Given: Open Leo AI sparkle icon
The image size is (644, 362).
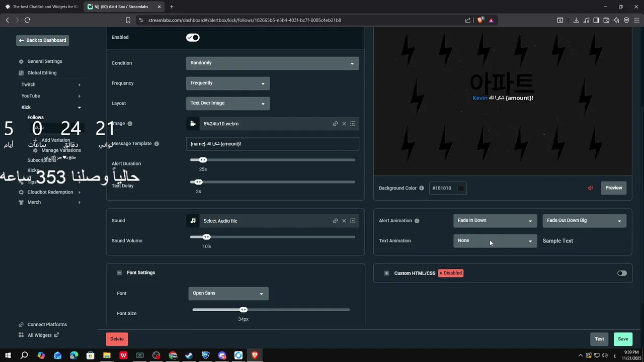Looking at the screenshot, I should 616,20.
